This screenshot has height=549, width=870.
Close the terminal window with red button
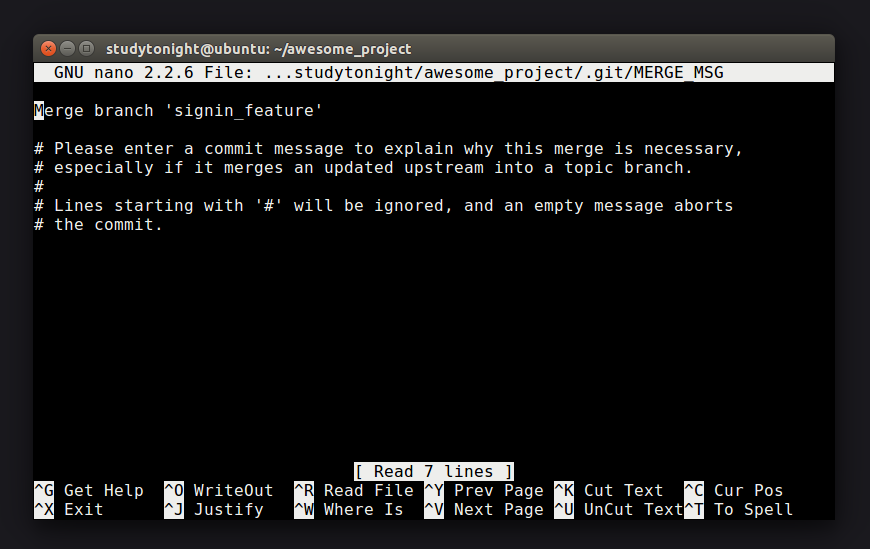coord(49,49)
